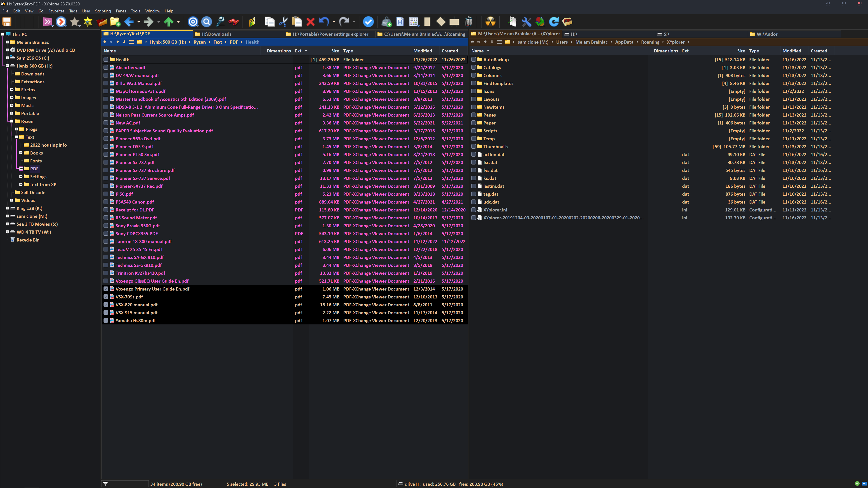This screenshot has width=868, height=488.
Task: Click the red play button toolbar icon
Action: (x=61, y=22)
